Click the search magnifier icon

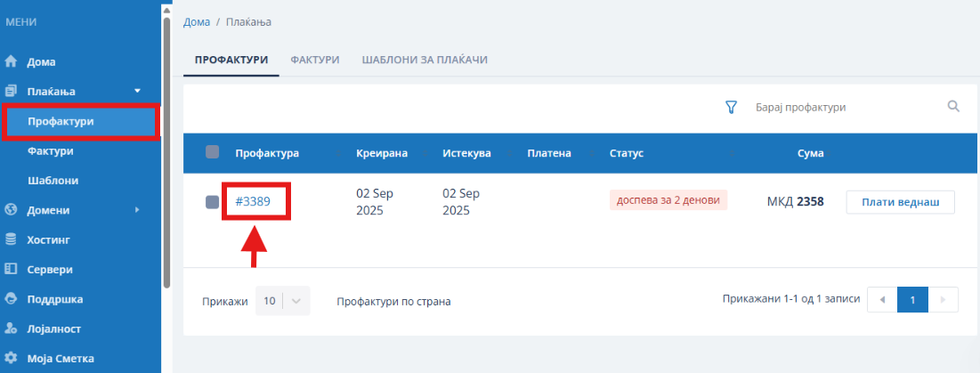[x=953, y=107]
